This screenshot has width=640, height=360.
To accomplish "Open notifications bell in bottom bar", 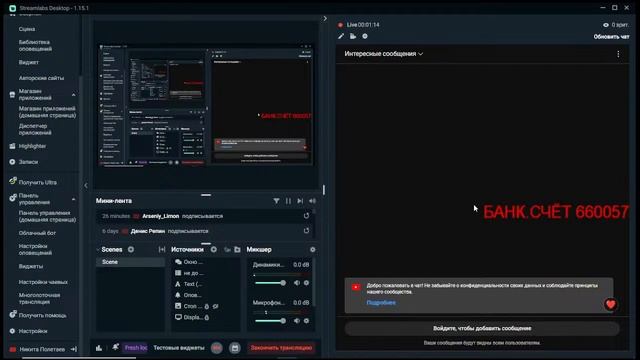I will [116, 347].
